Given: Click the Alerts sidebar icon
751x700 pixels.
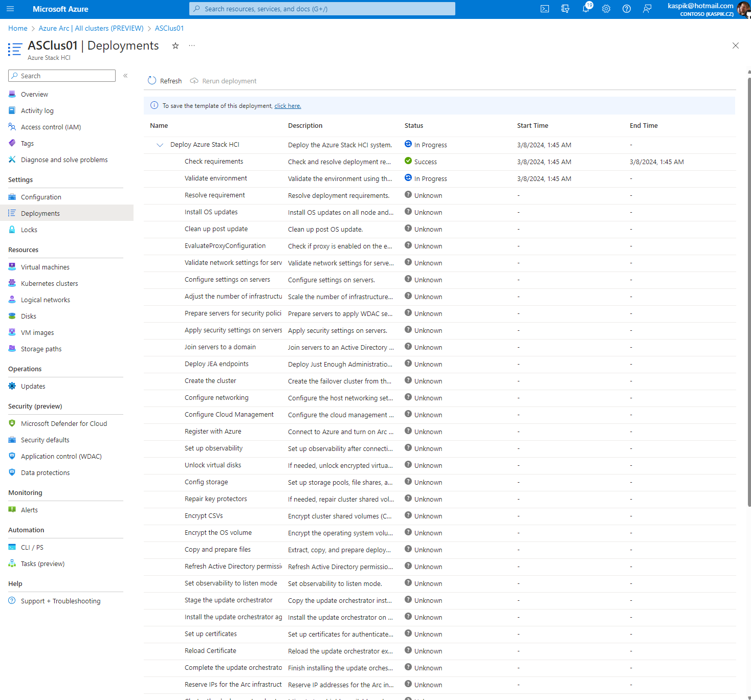Looking at the screenshot, I should tap(12, 510).
